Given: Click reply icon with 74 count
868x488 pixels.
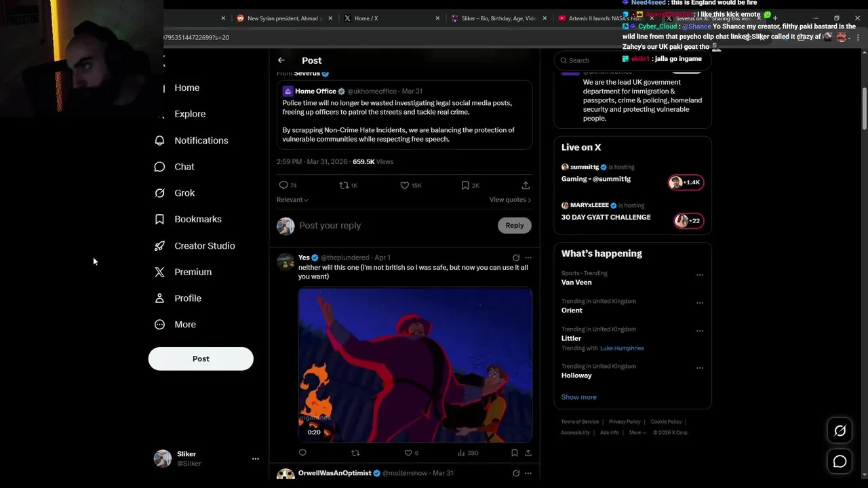Looking at the screenshot, I should (x=283, y=185).
